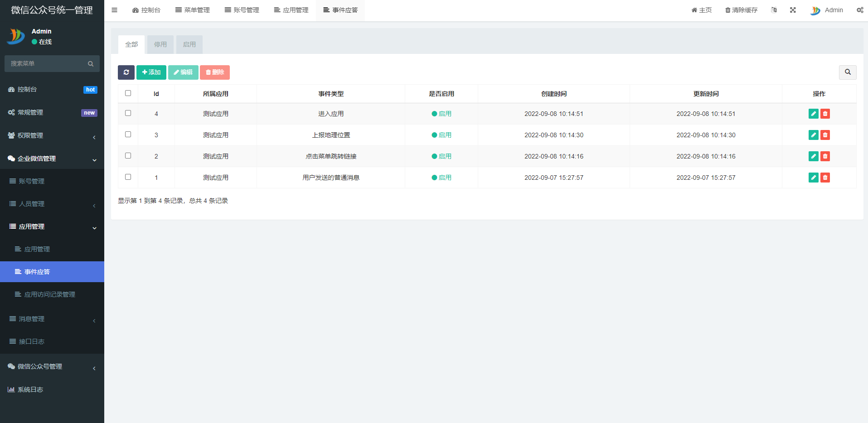
Task: Open settings gears icon at top right
Action: [859, 10]
